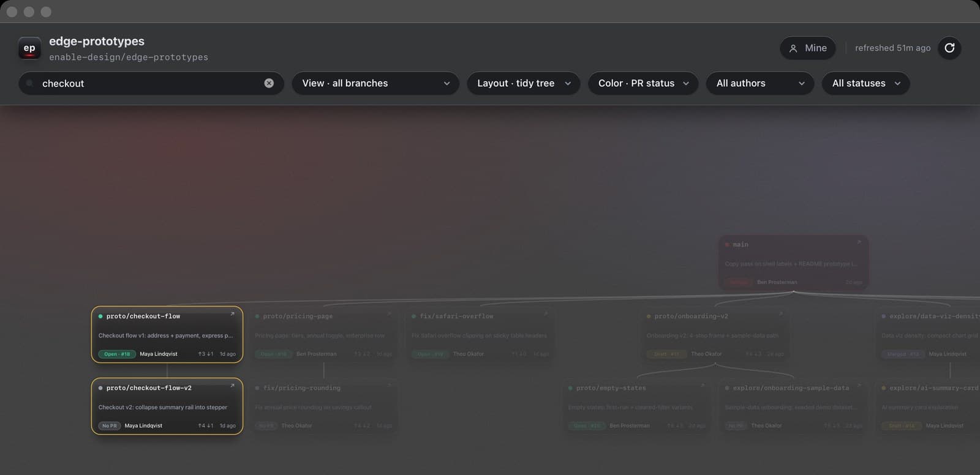Click the edge-prototypes title
980x475 pixels.
(97, 41)
